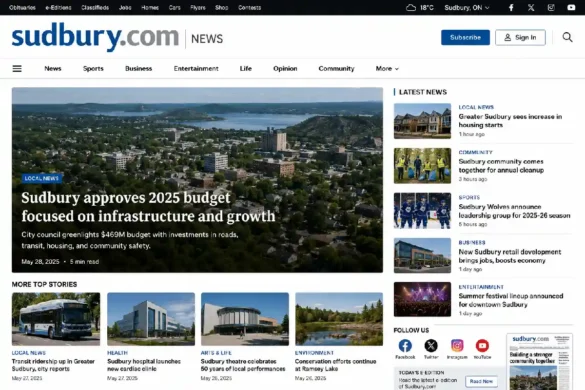585x390 pixels.
Task: Click the Health category label
Action: coord(117,353)
